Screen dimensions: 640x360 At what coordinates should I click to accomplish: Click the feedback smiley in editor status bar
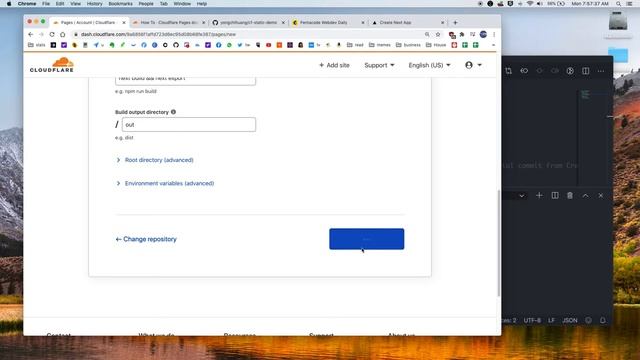[x=588, y=320]
